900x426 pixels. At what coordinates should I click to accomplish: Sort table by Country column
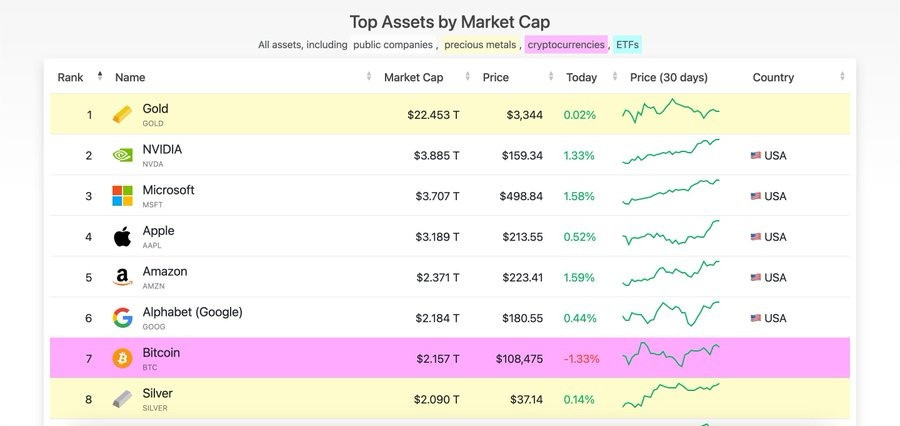(773, 77)
